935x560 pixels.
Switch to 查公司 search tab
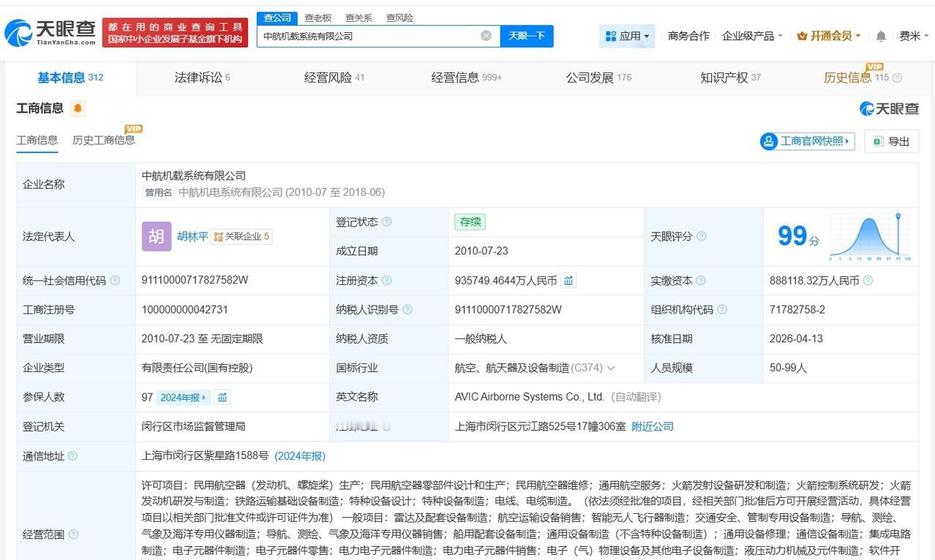point(277,18)
